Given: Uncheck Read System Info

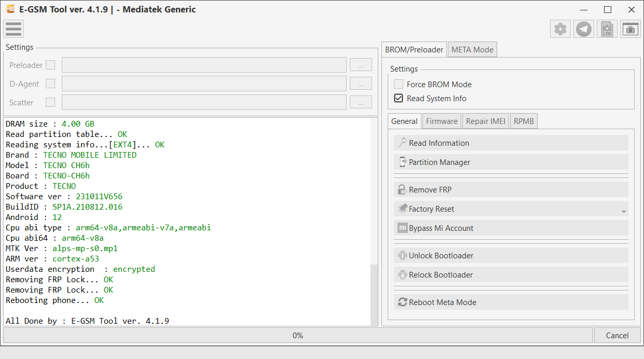Looking at the screenshot, I should click(399, 98).
